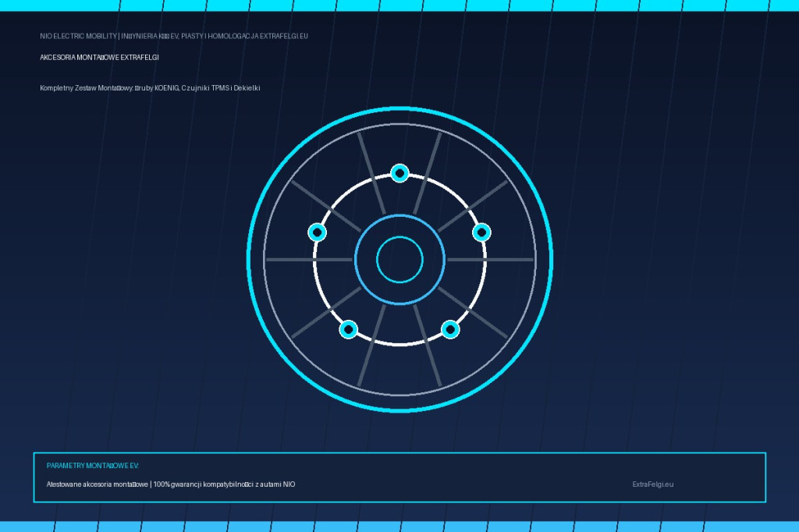Click the NIO ELECTRIC MOBILITY header line

coord(174,36)
